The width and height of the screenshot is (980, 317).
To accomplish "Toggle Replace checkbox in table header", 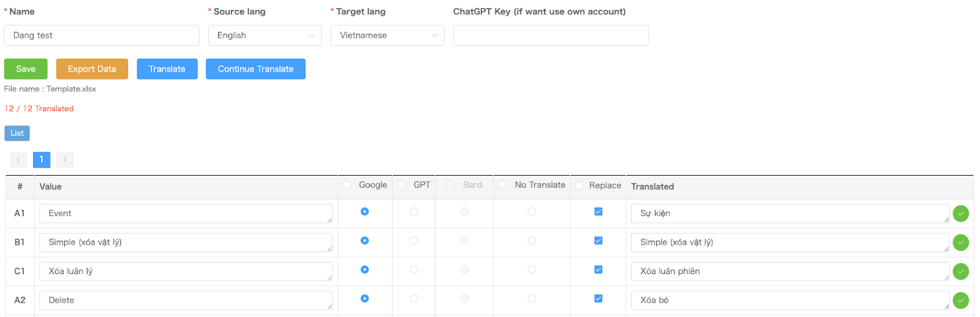I will click(579, 185).
